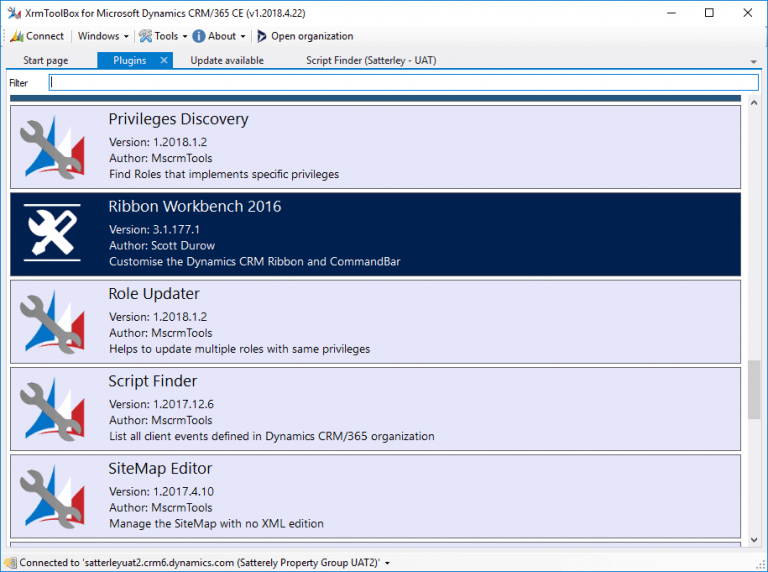Click the Filter label
Viewport: 768px width, 572px height.
click(x=19, y=83)
